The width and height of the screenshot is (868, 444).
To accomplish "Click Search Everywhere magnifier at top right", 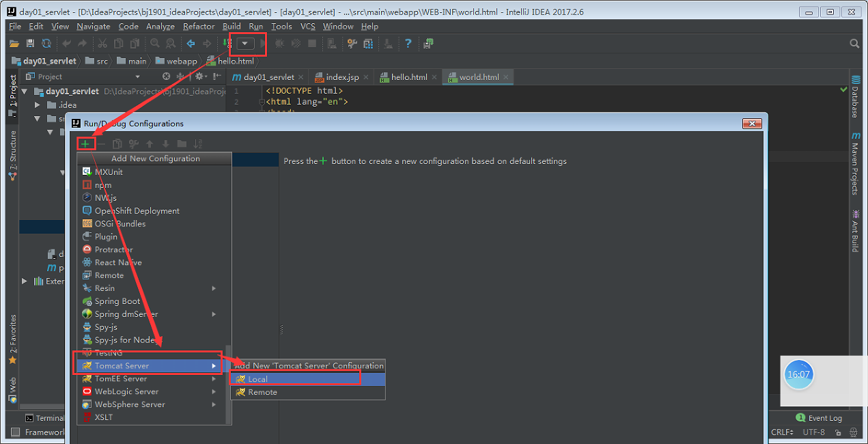I will click(854, 44).
